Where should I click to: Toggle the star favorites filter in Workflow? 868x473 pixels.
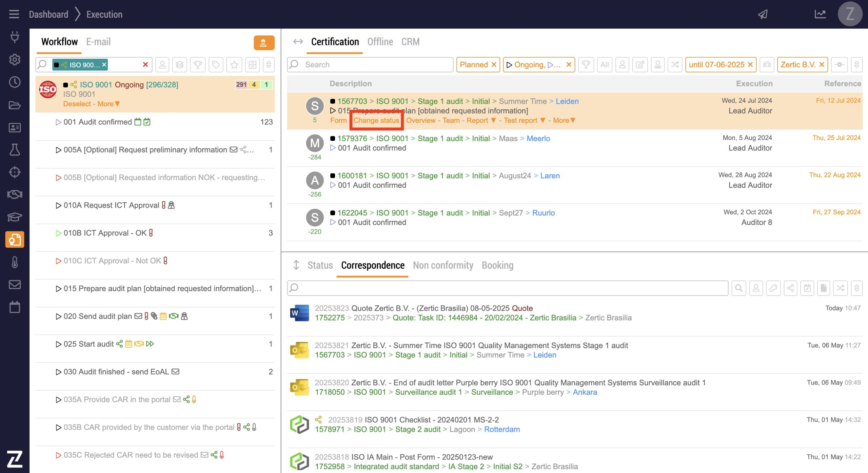(234, 65)
